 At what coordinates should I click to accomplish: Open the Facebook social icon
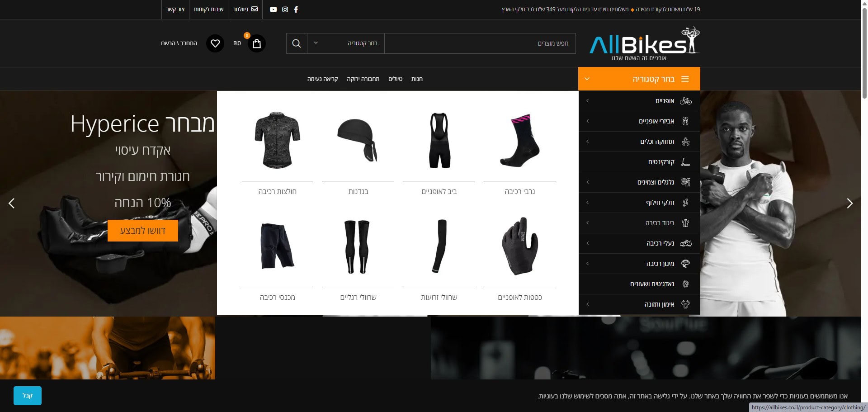coord(296,9)
